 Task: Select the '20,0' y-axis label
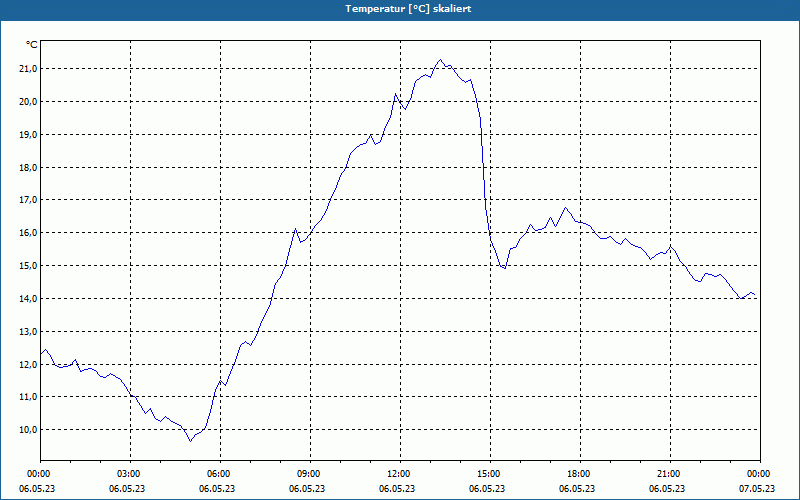tap(29, 102)
